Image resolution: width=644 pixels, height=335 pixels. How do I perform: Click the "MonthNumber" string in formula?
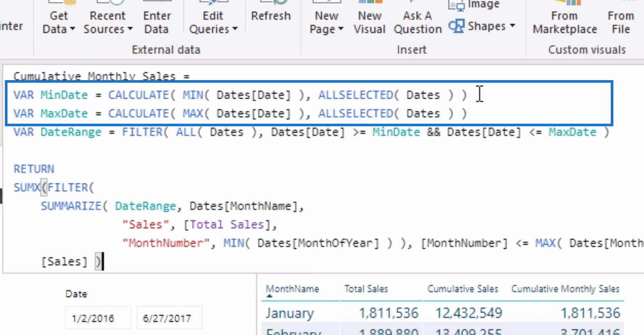166,243
